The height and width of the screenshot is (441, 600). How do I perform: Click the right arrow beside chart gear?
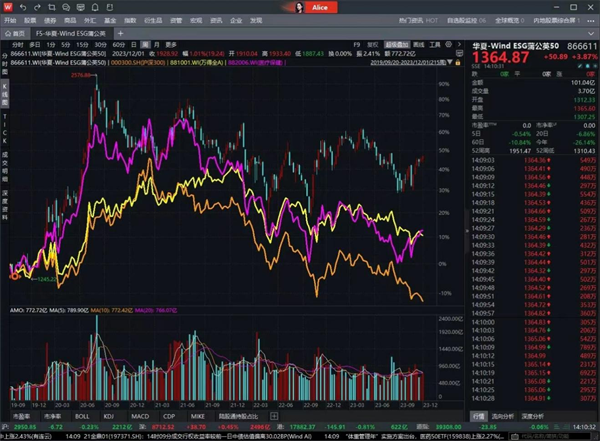point(459,44)
